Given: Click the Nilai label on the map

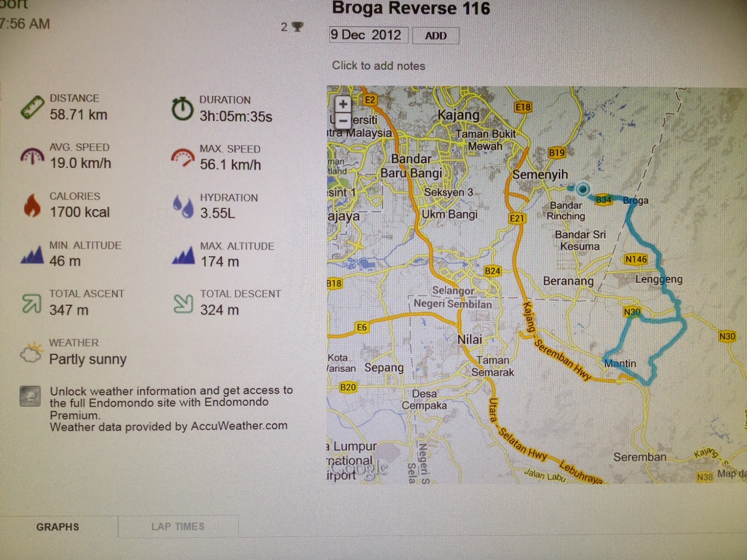Looking at the screenshot, I should [470, 339].
